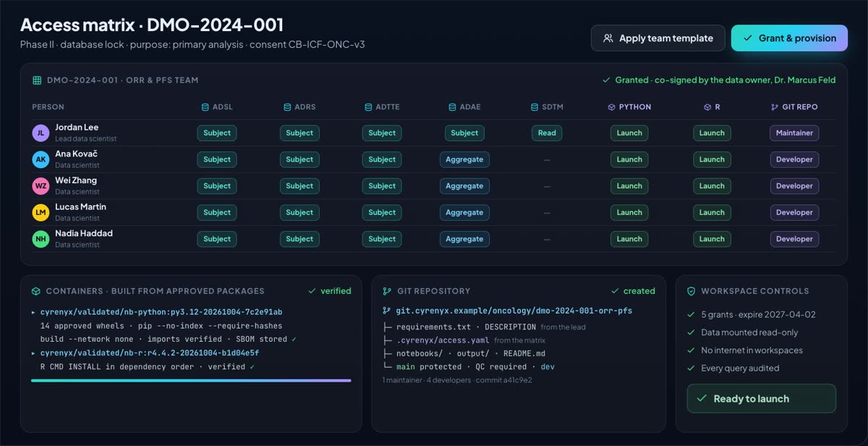Image resolution: width=868 pixels, height=446 pixels.
Task: Change Jordan Lee's SDTM Read access
Action: click(547, 133)
